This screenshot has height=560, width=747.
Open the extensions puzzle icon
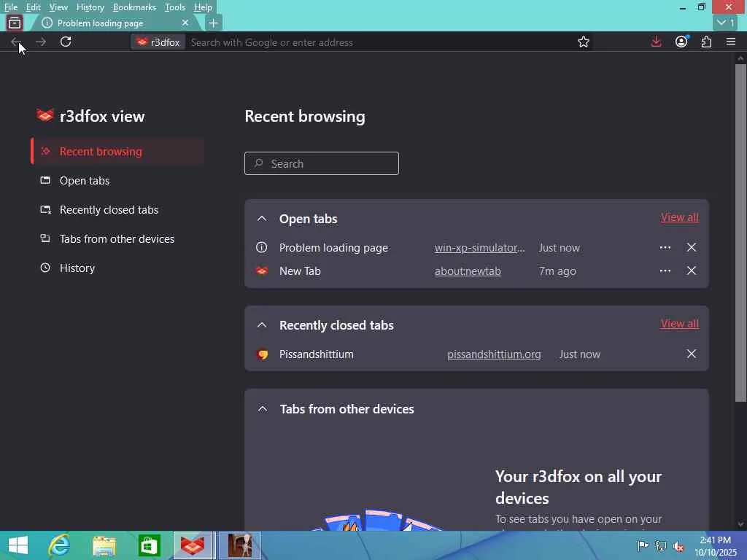pos(706,42)
